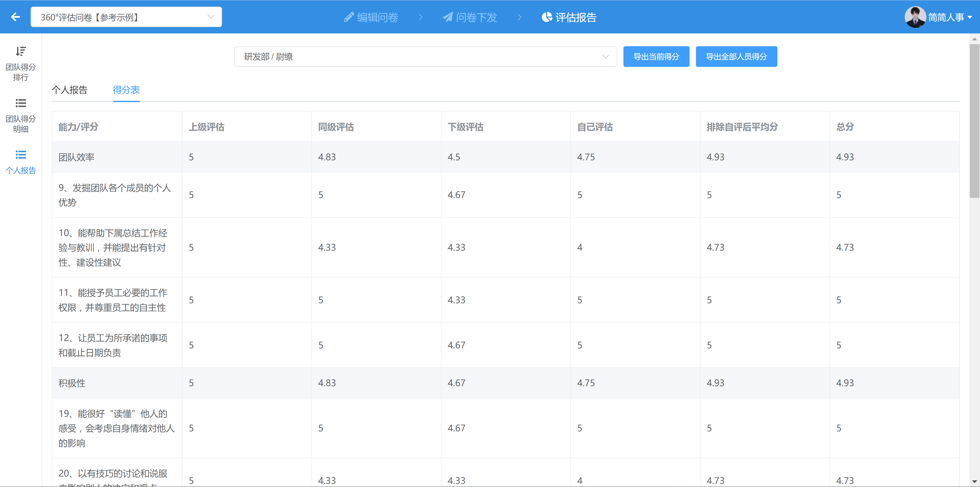The image size is (980, 487).
Task: Click 积极性 排除自评后平均分 value 4.93
Action: coord(716,383)
